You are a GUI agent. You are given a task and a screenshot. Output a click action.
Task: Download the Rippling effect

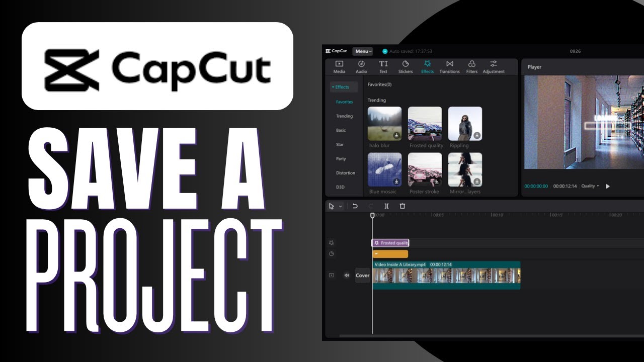(x=477, y=135)
